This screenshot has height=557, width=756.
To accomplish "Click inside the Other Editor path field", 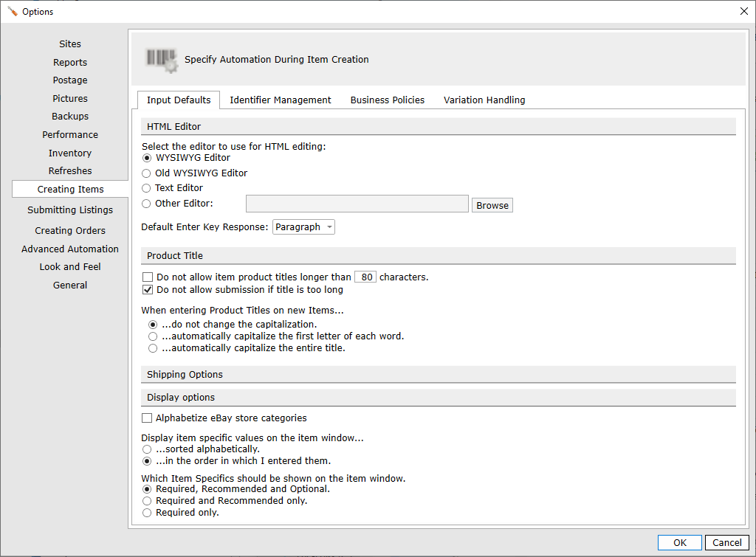I will 357,204.
